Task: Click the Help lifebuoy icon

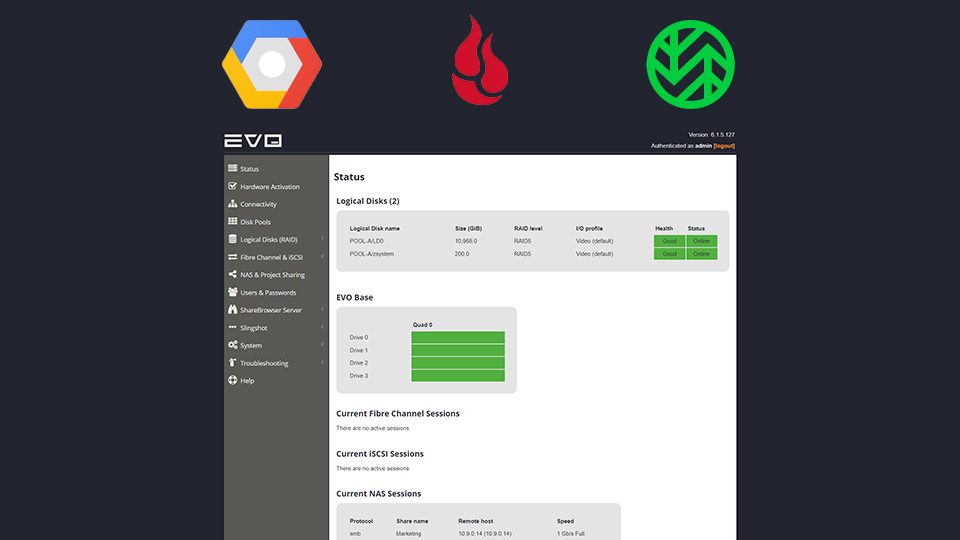Action: click(233, 380)
